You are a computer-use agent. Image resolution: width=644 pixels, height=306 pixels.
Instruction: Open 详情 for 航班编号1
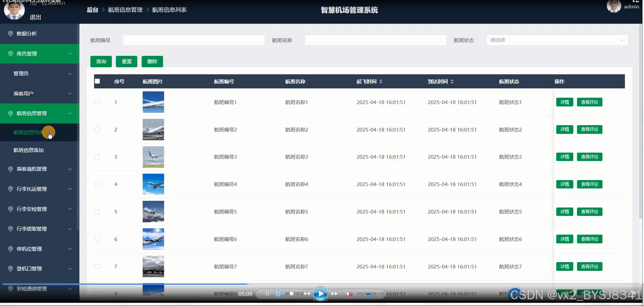565,102
